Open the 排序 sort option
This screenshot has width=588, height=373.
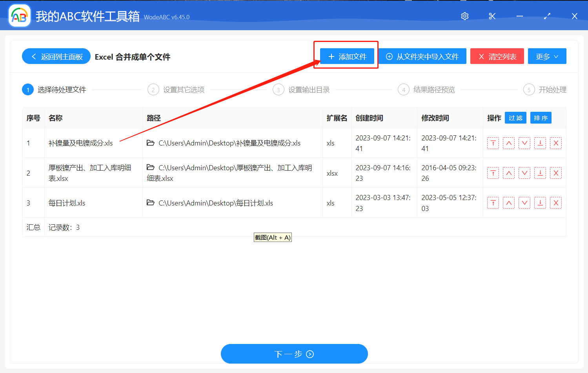[x=541, y=118]
